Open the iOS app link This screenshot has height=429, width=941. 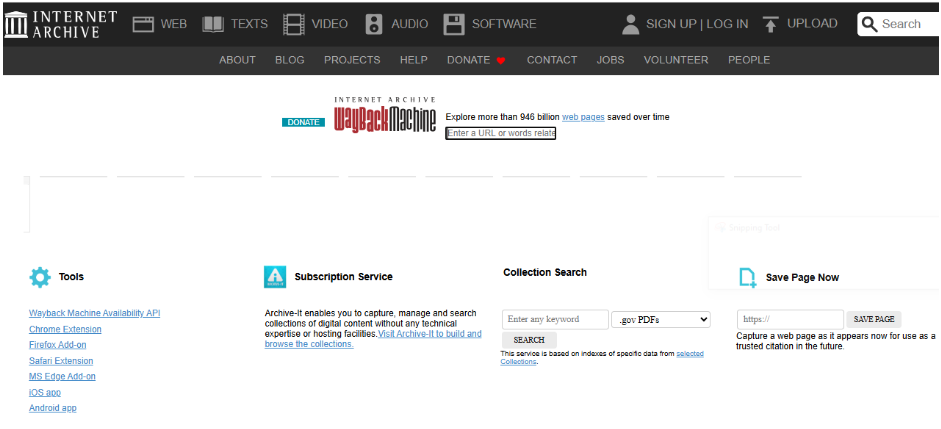[45, 392]
